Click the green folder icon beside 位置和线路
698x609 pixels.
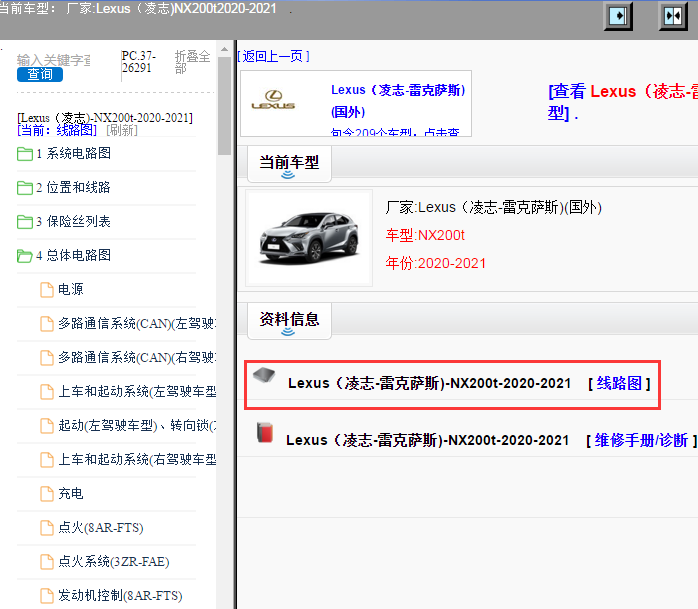pos(24,188)
